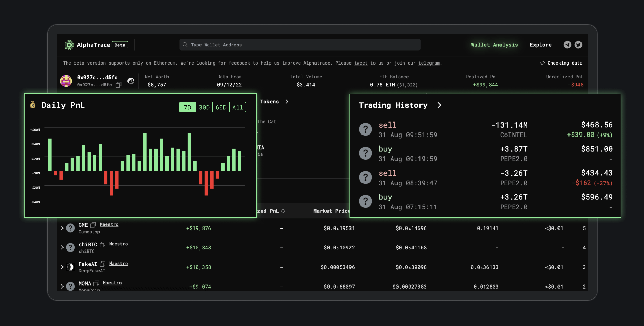Copy the GME token address

point(93,225)
